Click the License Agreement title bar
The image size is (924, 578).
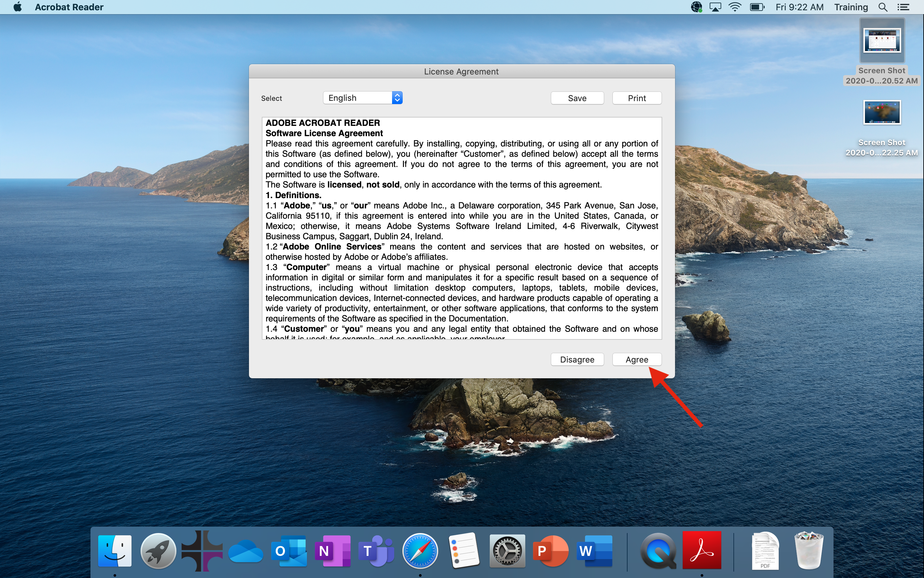462,72
